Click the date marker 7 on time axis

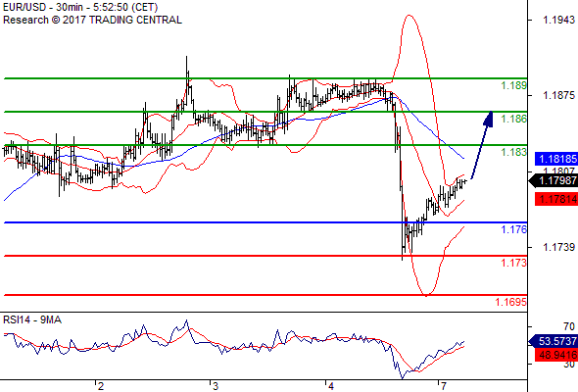pyautogui.click(x=443, y=386)
